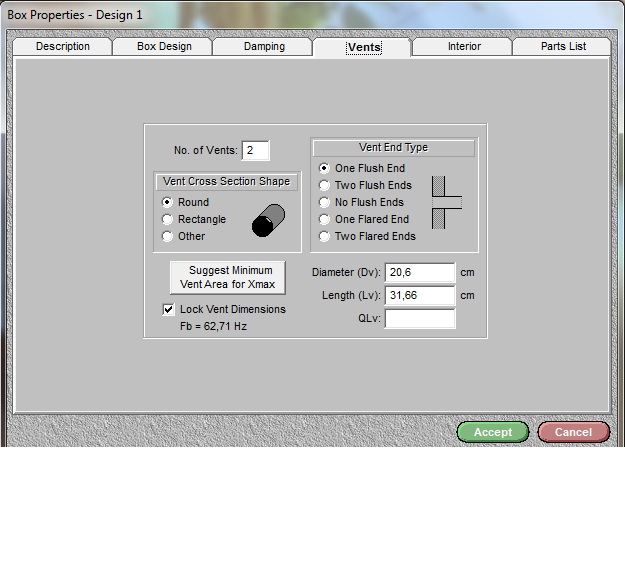Open the Box Design tab
Image resolution: width=625 pixels, height=562 pixels.
pyautogui.click(x=164, y=47)
